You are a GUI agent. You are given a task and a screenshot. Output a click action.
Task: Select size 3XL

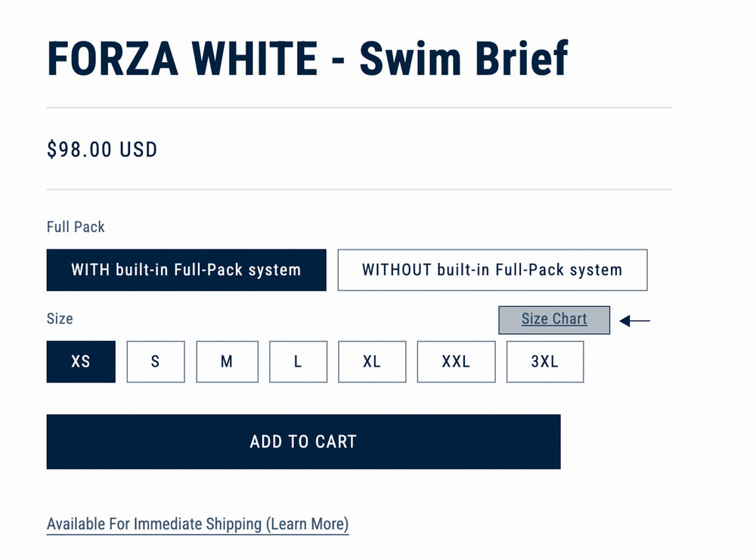pyautogui.click(x=544, y=361)
